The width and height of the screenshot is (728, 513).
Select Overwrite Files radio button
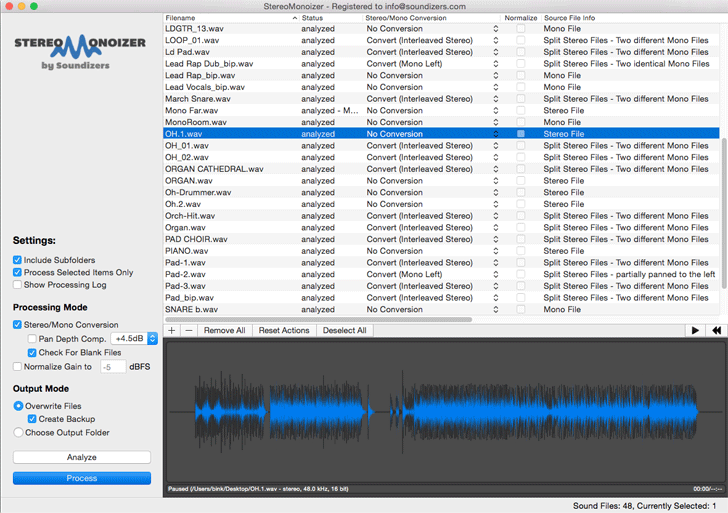click(18, 406)
